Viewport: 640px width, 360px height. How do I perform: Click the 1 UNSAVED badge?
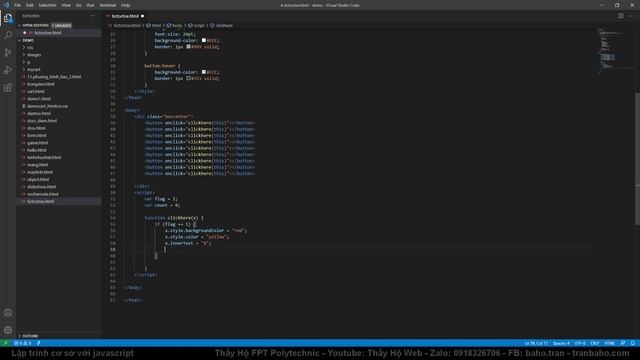(61, 25)
